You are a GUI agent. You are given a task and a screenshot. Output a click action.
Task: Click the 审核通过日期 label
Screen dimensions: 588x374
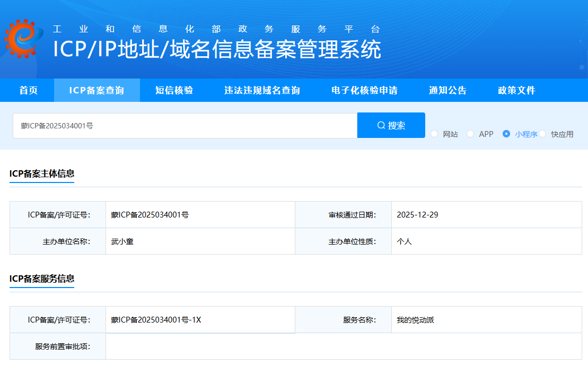pos(352,215)
